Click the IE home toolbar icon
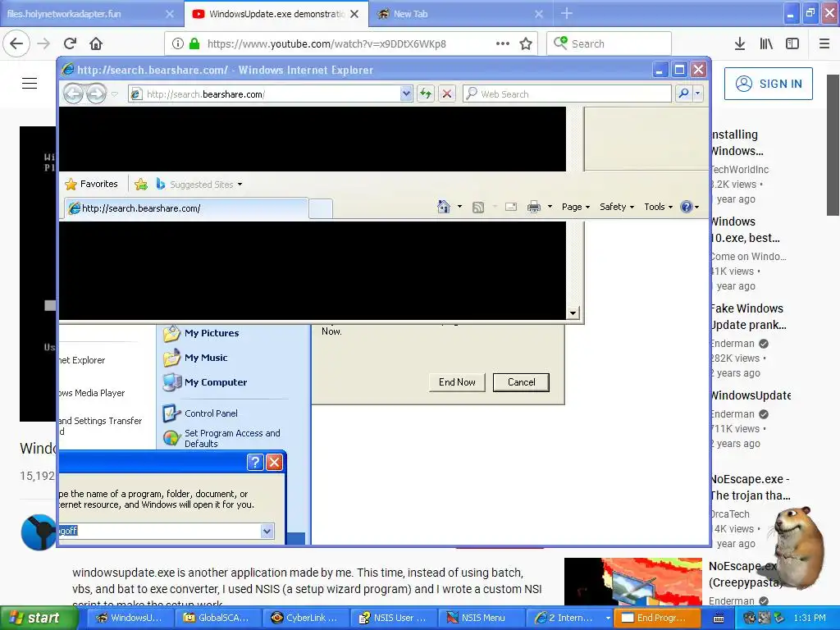The height and width of the screenshot is (630, 840). pos(444,207)
